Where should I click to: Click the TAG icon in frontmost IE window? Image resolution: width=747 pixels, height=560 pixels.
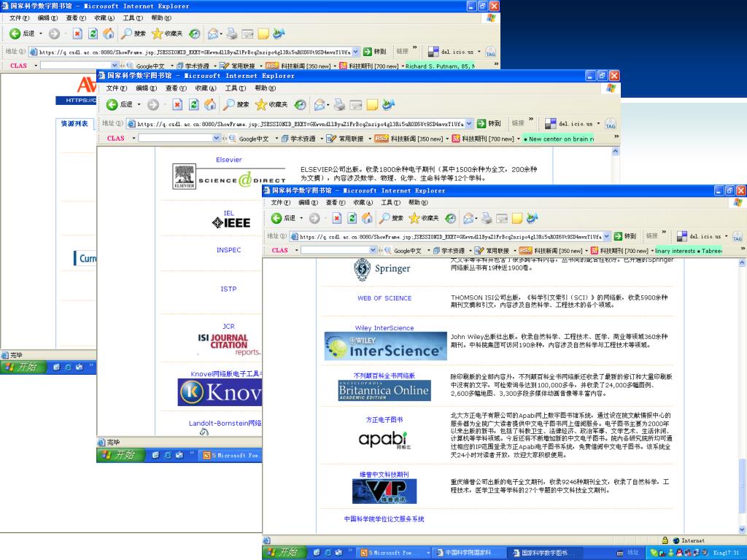738,236
